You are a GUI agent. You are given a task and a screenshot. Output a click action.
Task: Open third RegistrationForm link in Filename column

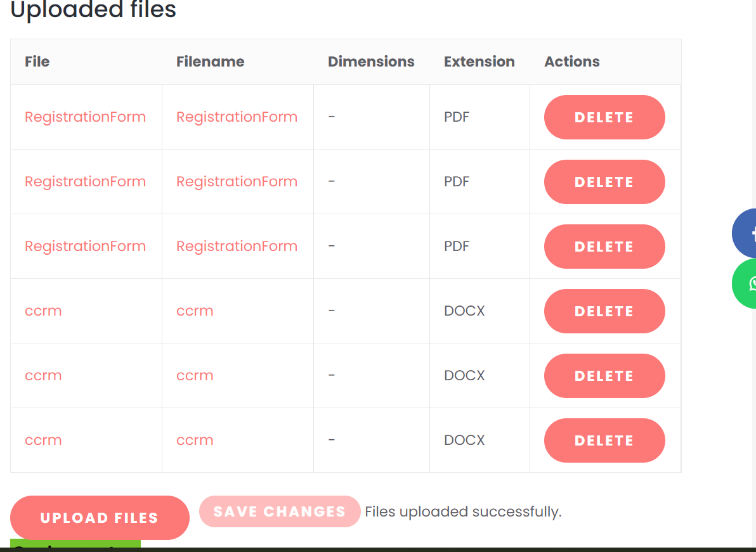click(237, 246)
